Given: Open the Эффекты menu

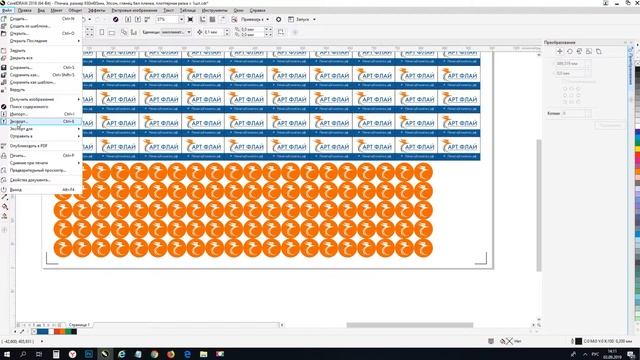Looking at the screenshot, I should click(x=96, y=10).
